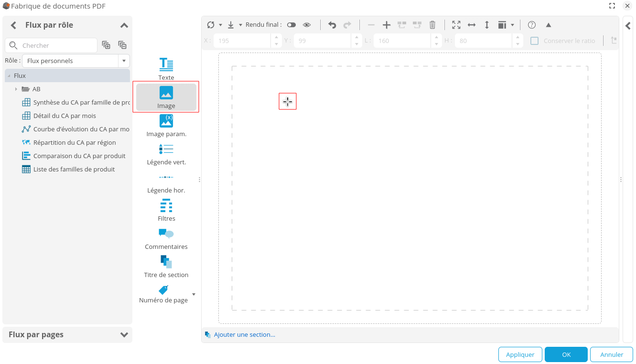The height and width of the screenshot is (364, 636).
Task: Click the H height field
Action: 484,41
